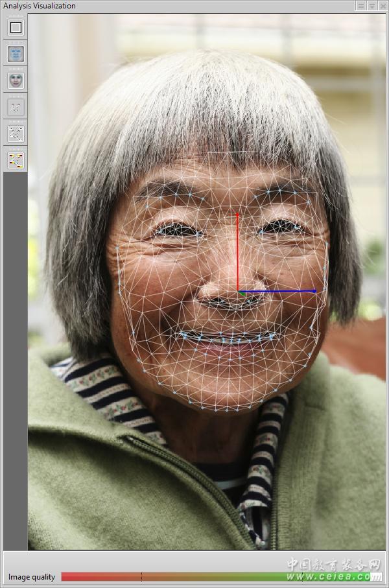
Task: Toggle the face bounding box icon
Action: coord(16,28)
